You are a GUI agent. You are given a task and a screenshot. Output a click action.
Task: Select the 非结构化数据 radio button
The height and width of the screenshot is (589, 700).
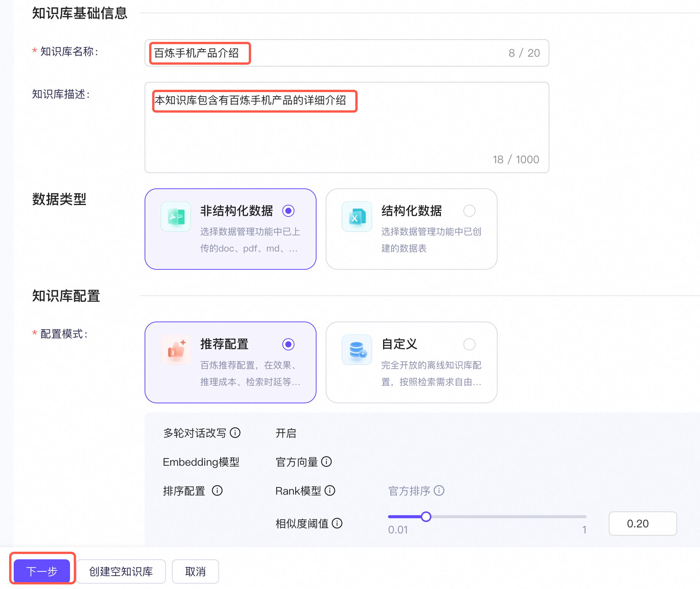288,211
